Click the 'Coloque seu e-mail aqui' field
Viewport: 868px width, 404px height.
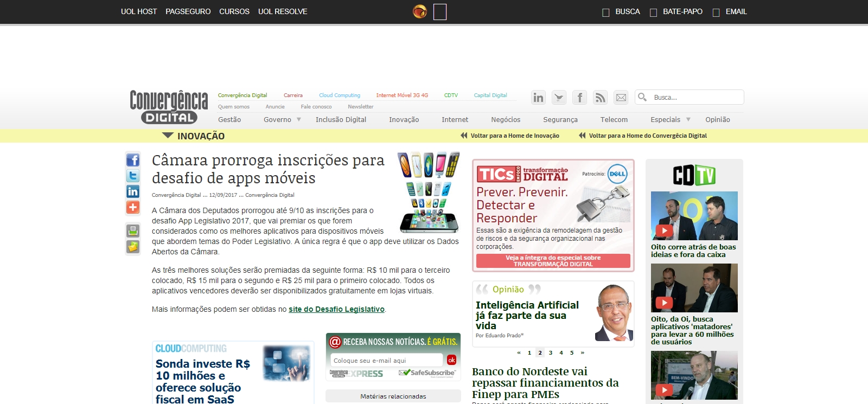pyautogui.click(x=387, y=360)
